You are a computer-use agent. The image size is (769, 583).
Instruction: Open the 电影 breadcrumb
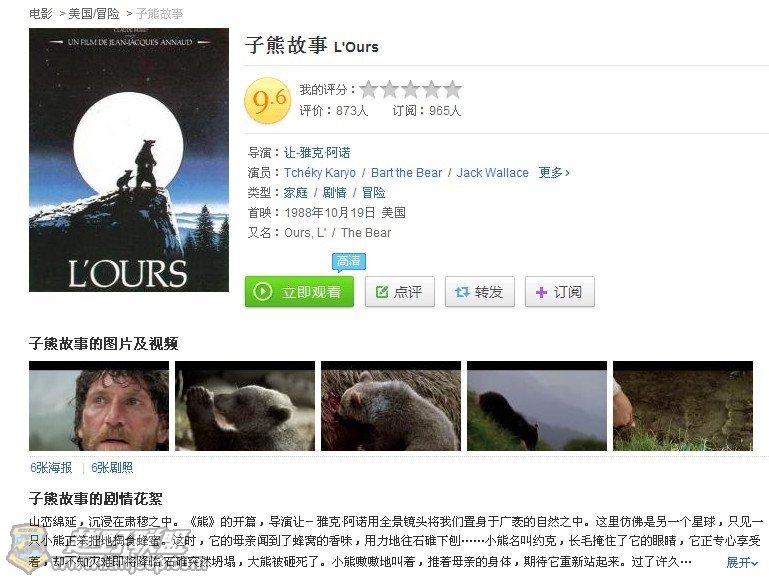[x=41, y=14]
